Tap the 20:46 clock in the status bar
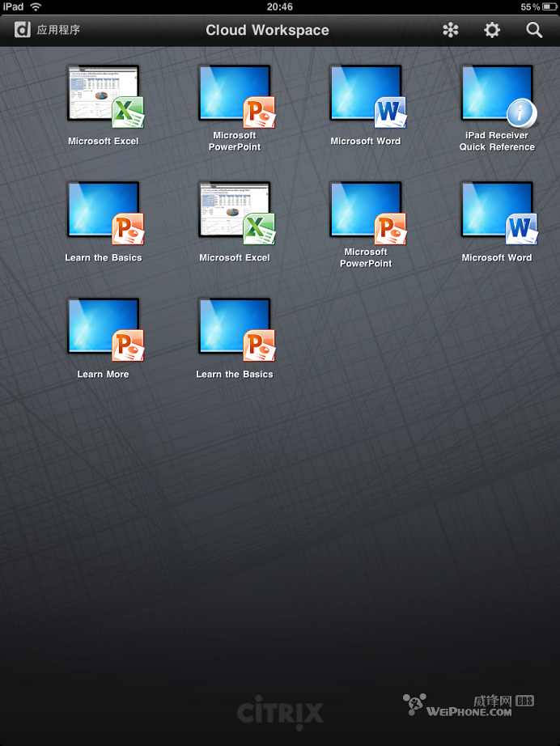Image resolution: width=560 pixels, height=746 pixels. tap(280, 6)
